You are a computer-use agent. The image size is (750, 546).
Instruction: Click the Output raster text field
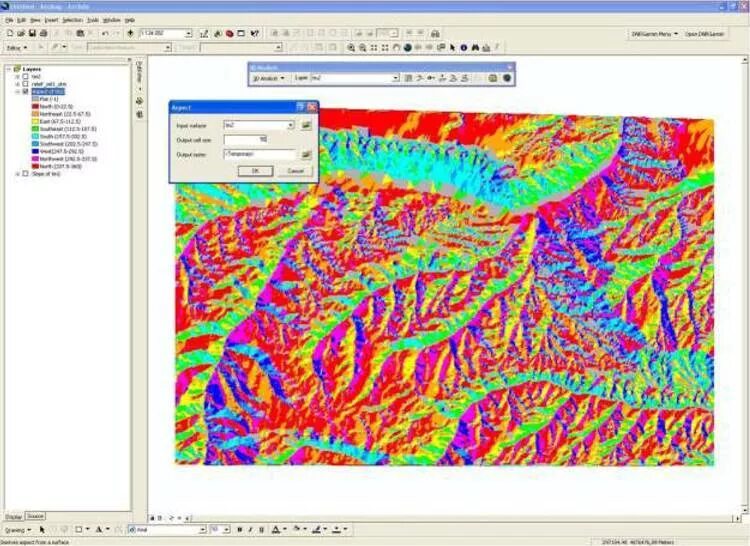pos(260,154)
